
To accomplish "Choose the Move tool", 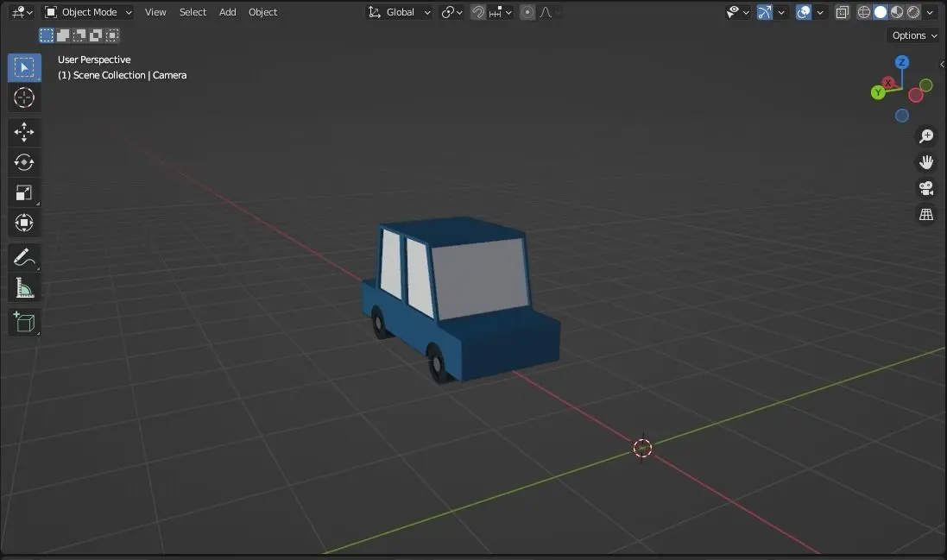I will 24,131.
